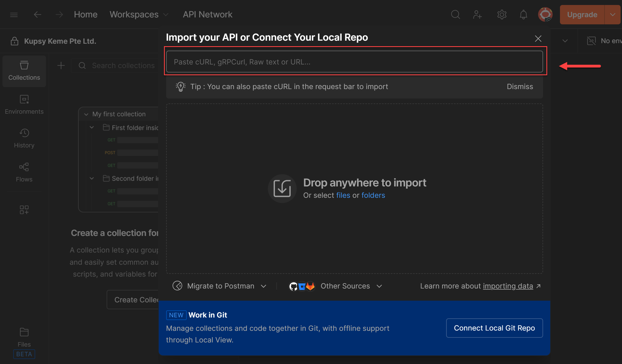The image size is (622, 364).
Task: Open the Files beta panel
Action: pyautogui.click(x=24, y=337)
